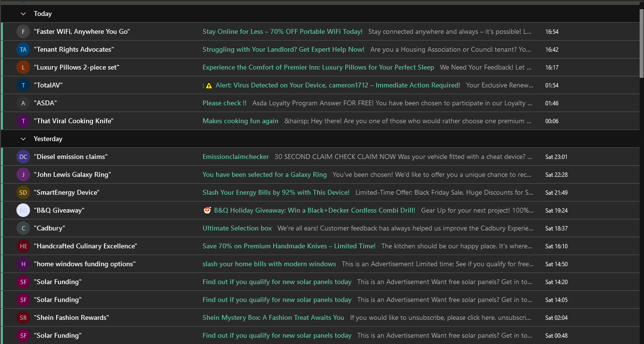Image resolution: width=644 pixels, height=344 pixels.
Task: Click the Santa emoji in B&Q subject
Action: (x=207, y=210)
